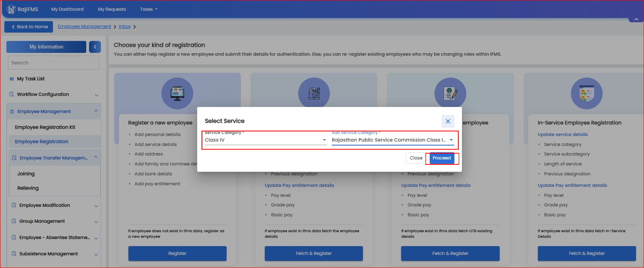
Task: Click the sidebar Search input field
Action: pyautogui.click(x=54, y=63)
